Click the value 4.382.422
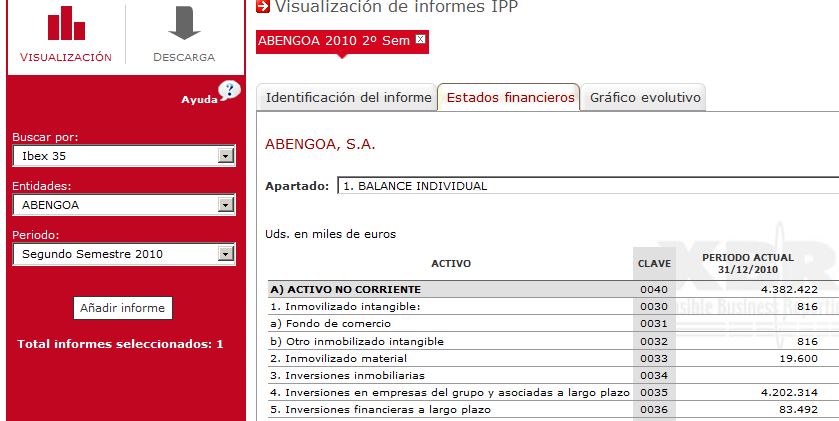Viewport: 839px width, 421px height. [x=789, y=289]
